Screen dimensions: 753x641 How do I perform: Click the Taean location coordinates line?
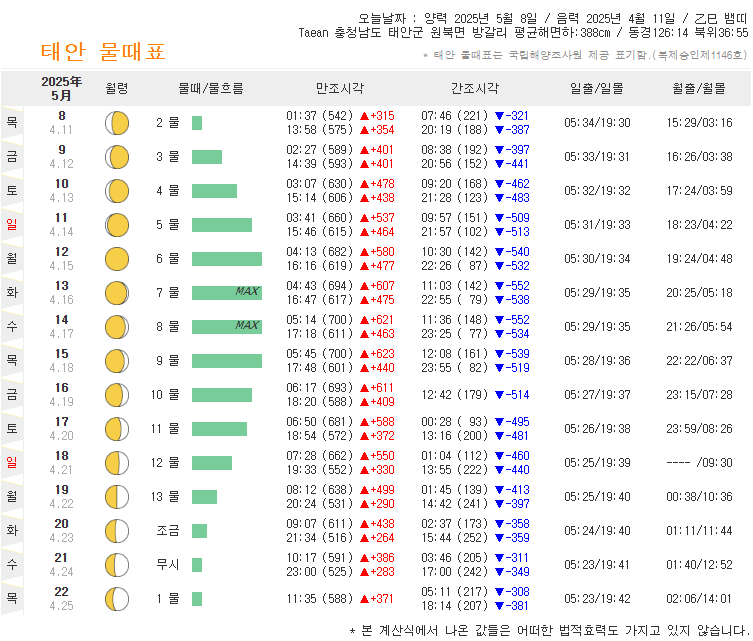523,33
